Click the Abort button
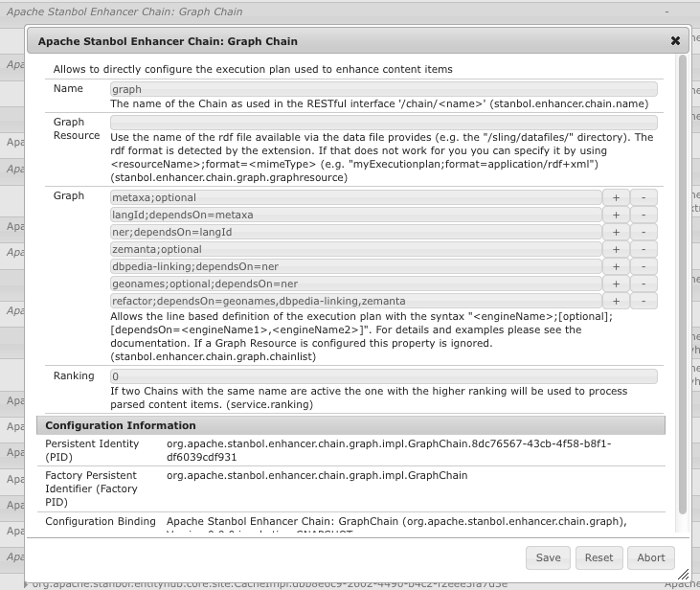Viewport: 700px width, 590px height. (x=650, y=557)
